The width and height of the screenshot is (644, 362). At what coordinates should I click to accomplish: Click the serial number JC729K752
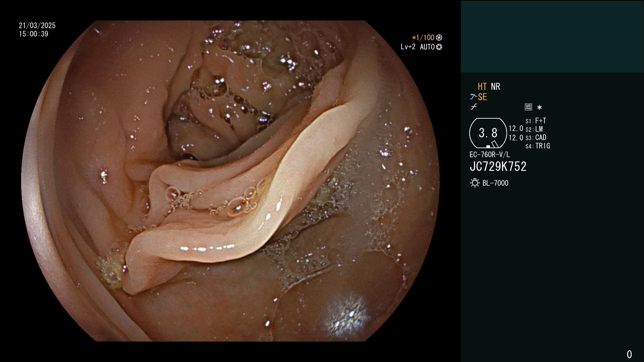click(x=498, y=167)
